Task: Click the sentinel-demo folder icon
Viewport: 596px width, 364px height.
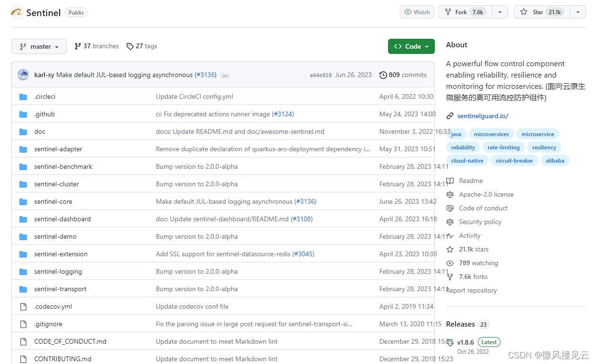Action: coord(23,237)
